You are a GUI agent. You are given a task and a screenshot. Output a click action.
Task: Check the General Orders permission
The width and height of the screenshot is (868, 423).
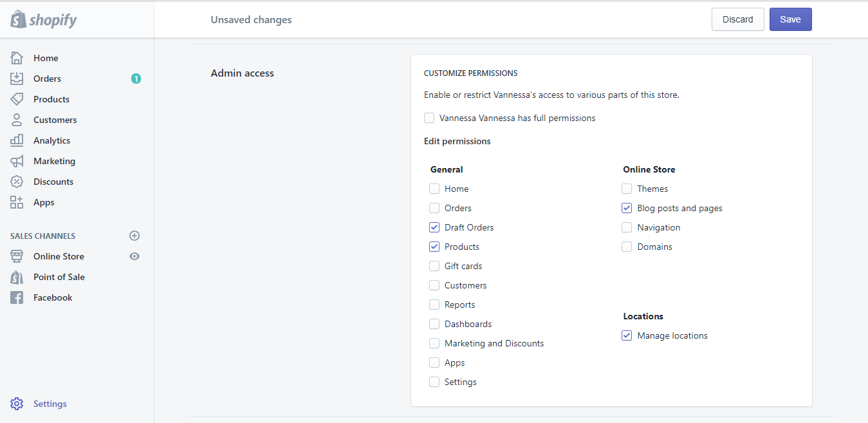(434, 208)
